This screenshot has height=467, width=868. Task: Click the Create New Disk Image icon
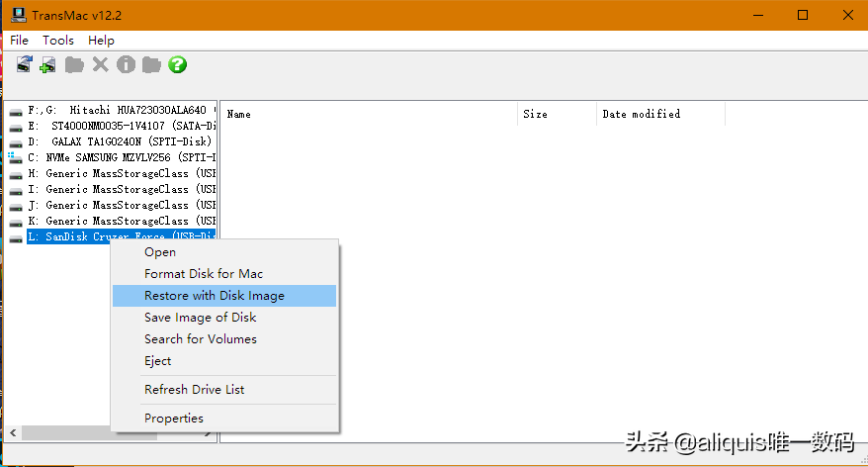pos(47,65)
